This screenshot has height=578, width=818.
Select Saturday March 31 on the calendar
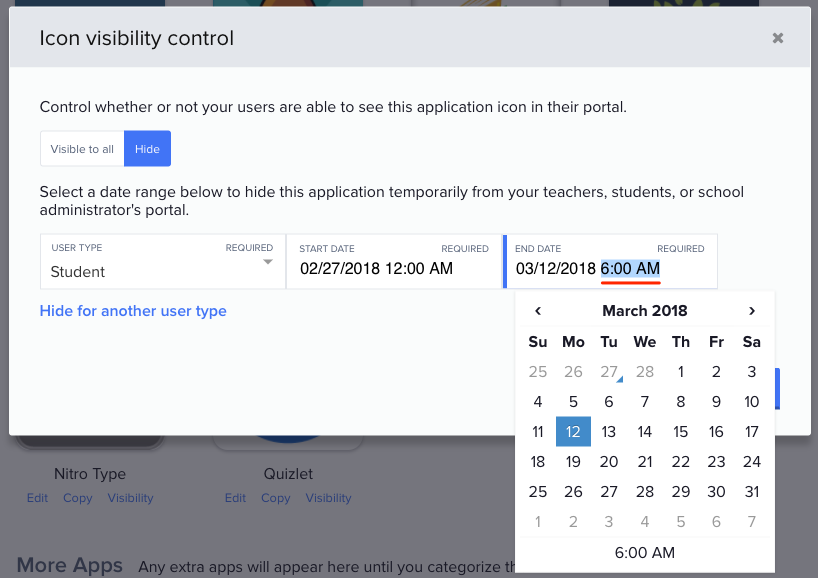tap(751, 491)
